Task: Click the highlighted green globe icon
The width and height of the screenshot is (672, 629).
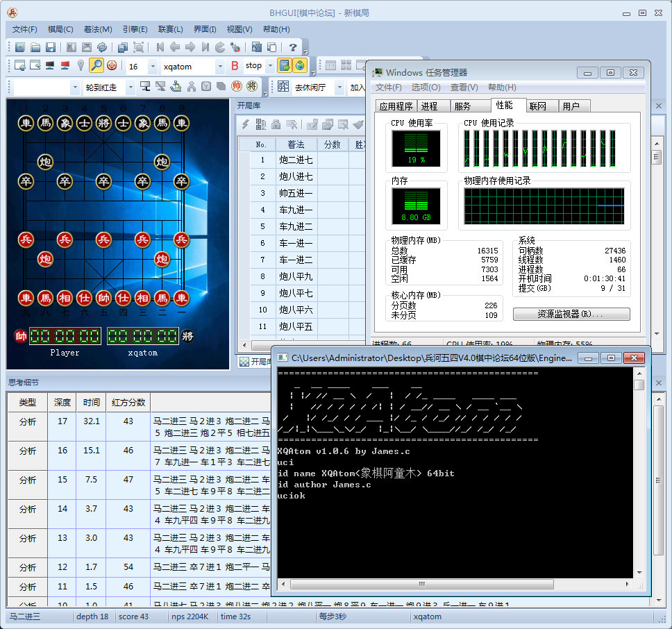Action: (301, 65)
